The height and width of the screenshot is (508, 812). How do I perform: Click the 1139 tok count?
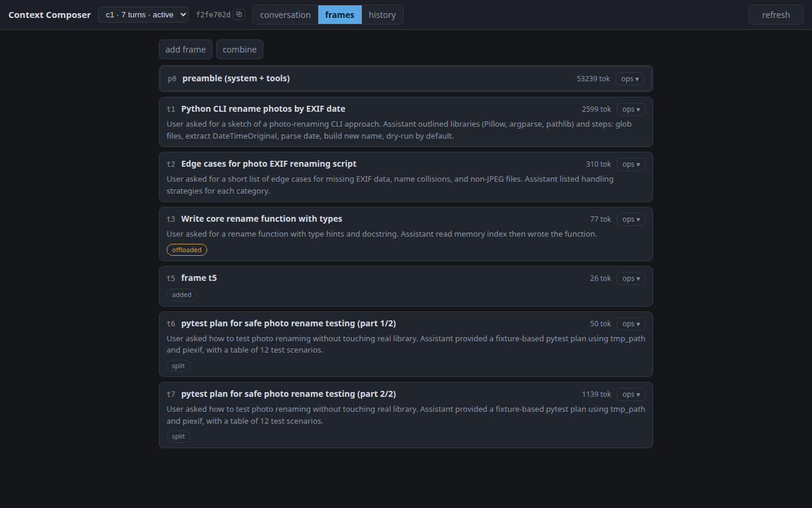coord(596,394)
